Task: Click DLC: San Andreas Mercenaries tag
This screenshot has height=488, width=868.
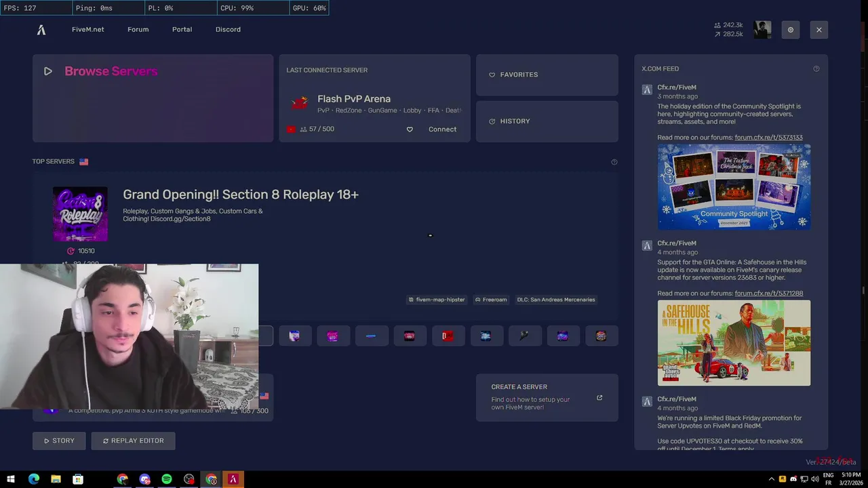Action: (555, 300)
